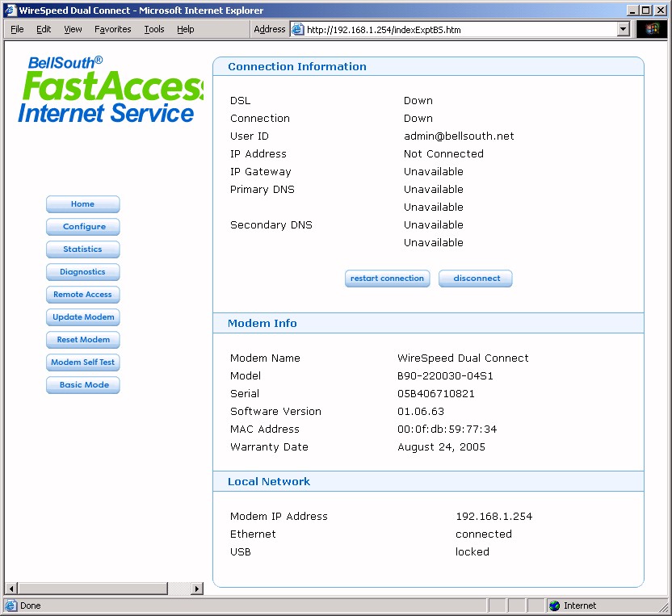Click the Secondary DNS label
672x616 pixels.
point(271,225)
